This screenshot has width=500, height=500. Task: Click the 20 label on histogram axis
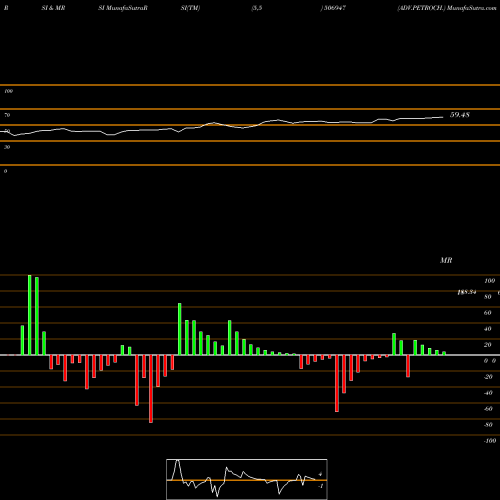coord(488,345)
